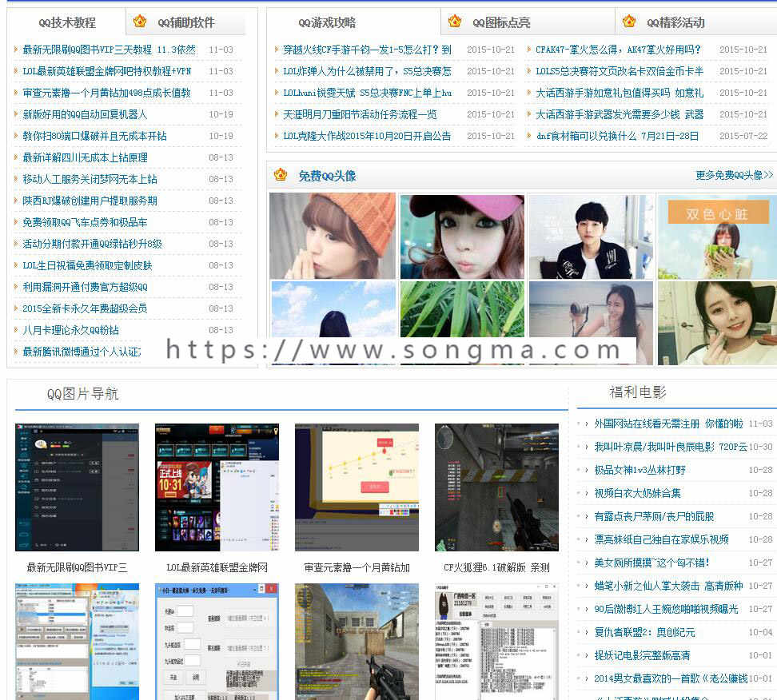Open article 教你扫80端口爆破并且无成本开钻
This screenshot has height=700, width=777.
pos(94,136)
